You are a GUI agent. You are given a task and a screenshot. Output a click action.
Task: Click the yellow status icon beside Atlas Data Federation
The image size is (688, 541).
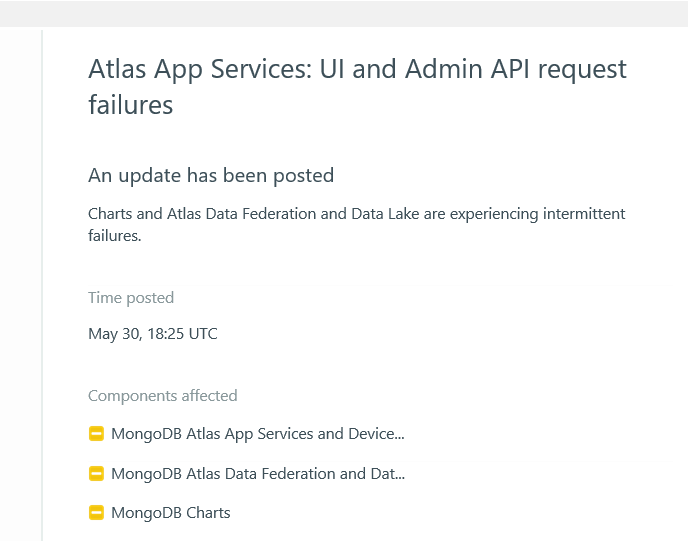point(96,473)
